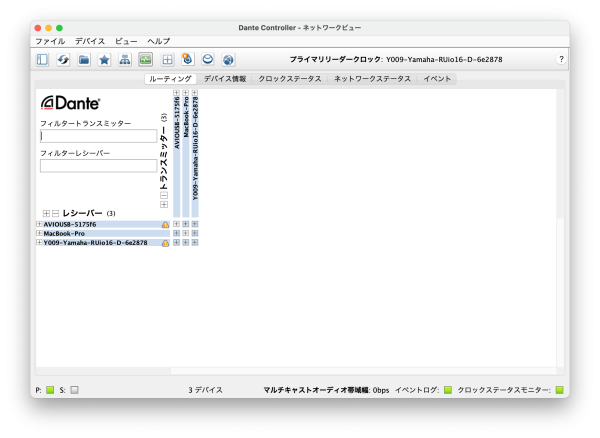The width and height of the screenshot is (600, 438).
Task: Open the デバイス menu
Action: 90,41
